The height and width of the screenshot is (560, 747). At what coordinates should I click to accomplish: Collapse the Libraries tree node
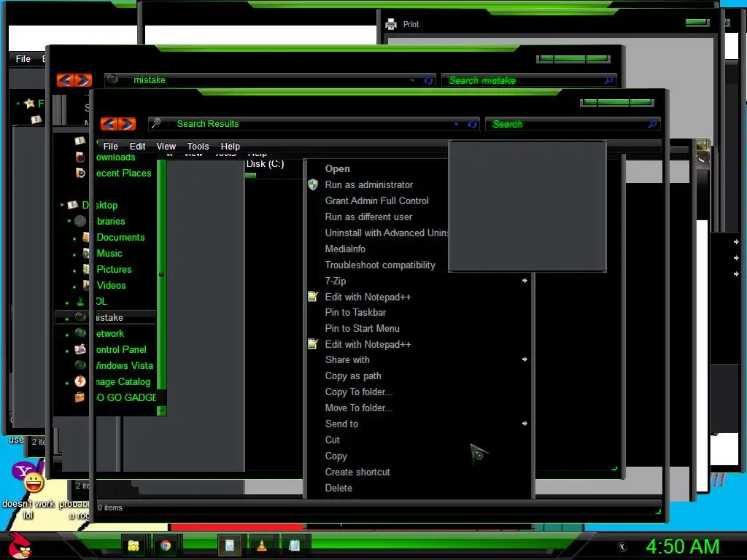click(x=69, y=221)
